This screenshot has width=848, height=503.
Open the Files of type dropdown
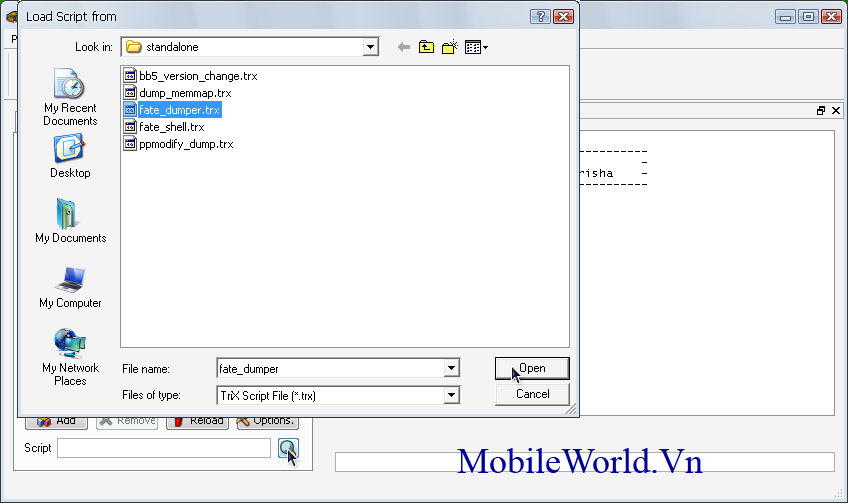click(452, 395)
